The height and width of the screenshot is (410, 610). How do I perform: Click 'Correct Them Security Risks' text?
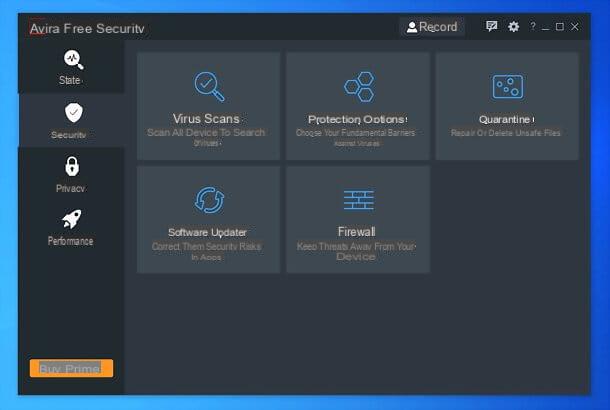click(x=206, y=246)
